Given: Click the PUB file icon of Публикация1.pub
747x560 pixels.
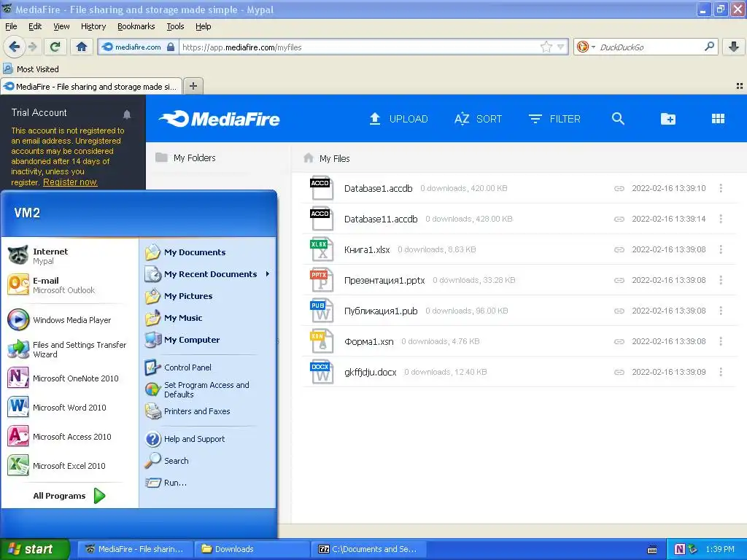Looking at the screenshot, I should point(322,311).
